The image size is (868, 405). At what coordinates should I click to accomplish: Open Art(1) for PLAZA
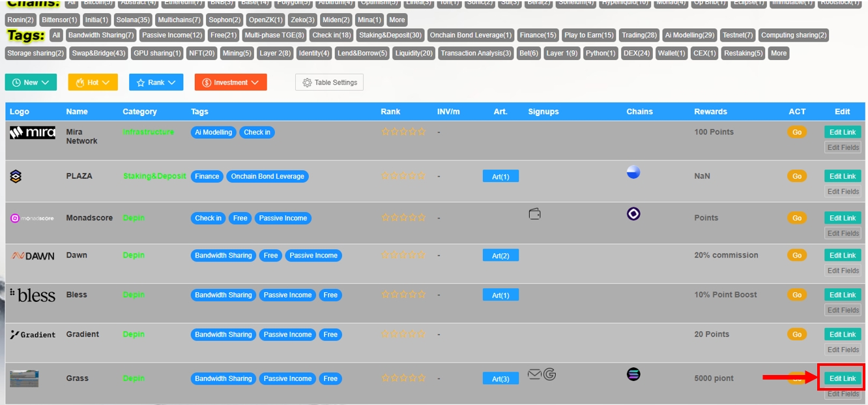pyautogui.click(x=500, y=176)
